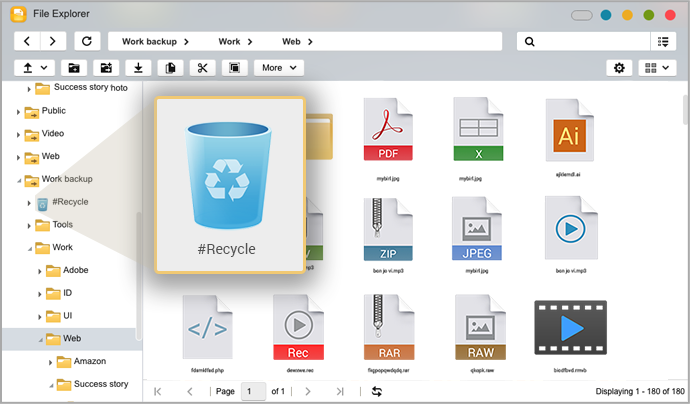Collapse the Work backup tree node
Screen dimensions: 690x404
(x=19, y=180)
